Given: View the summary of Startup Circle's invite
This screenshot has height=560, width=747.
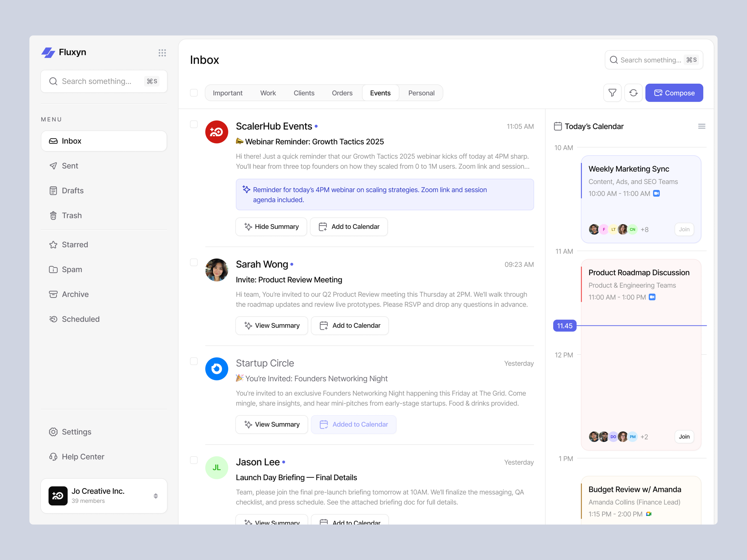Looking at the screenshot, I should pyautogui.click(x=272, y=424).
